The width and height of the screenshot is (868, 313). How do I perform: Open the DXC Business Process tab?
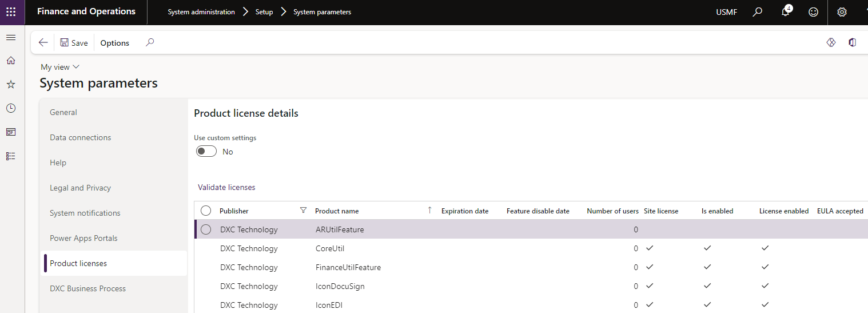87,288
